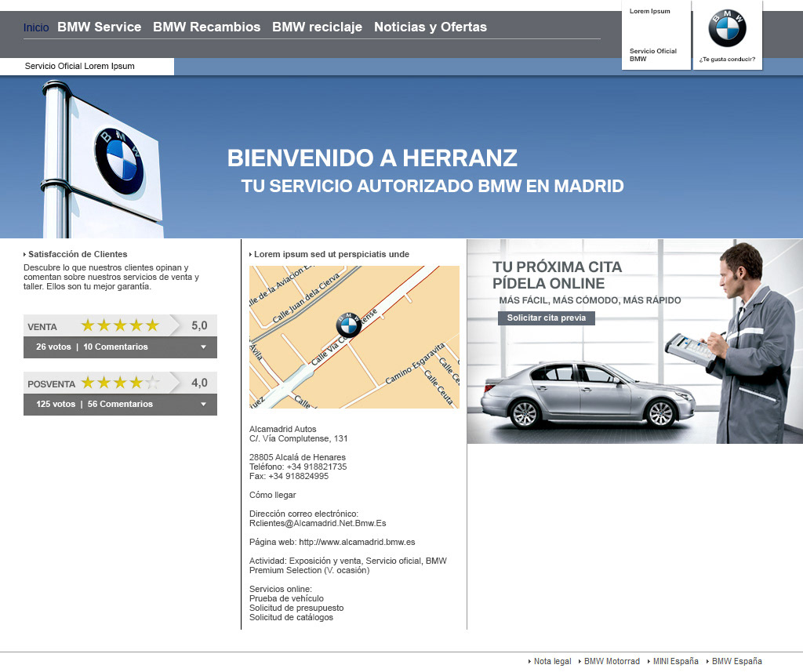Expand the POSVENTA votes dropdown arrow
803x672 pixels.
tap(203, 404)
